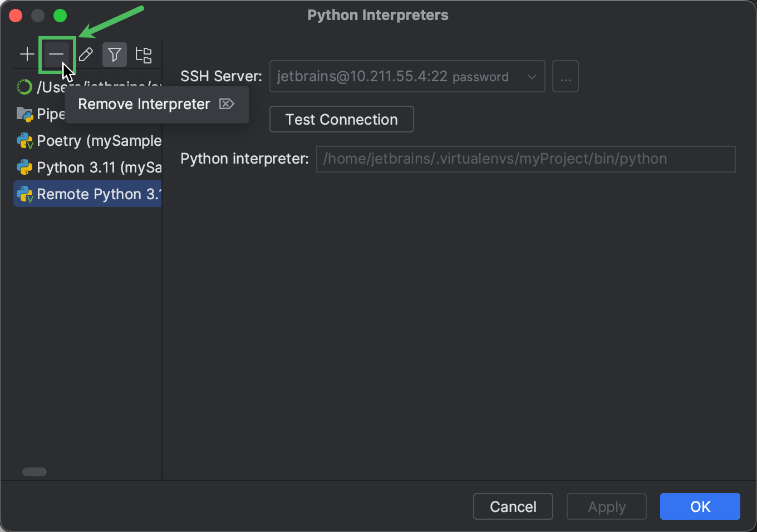The image size is (757, 532).
Task: Dismiss the dialog with Cancel
Action: click(x=513, y=506)
